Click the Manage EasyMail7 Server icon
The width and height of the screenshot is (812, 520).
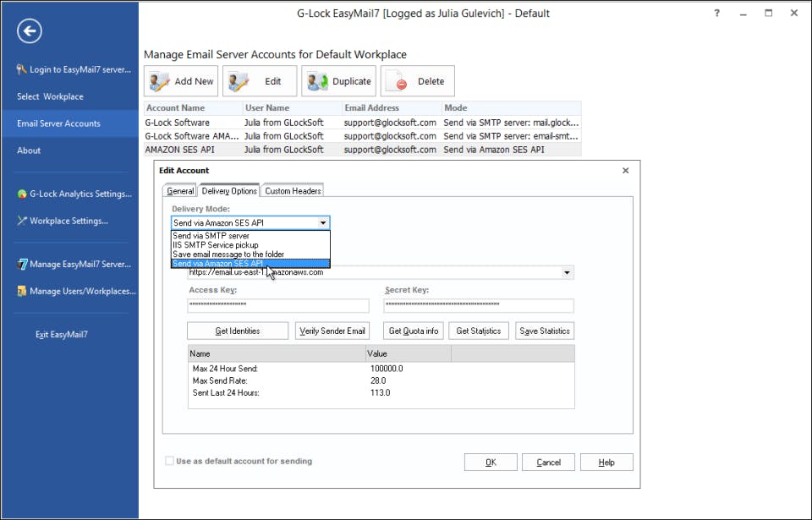[x=22, y=264]
